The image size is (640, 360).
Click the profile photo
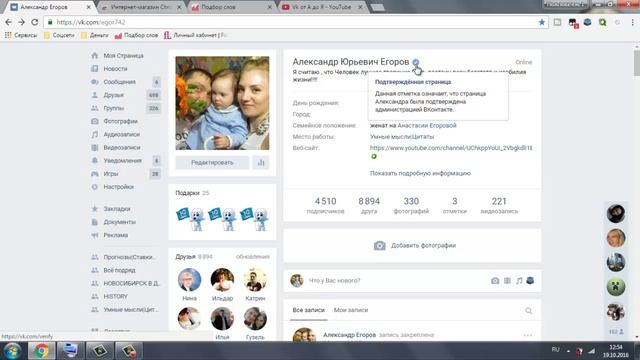(x=222, y=103)
